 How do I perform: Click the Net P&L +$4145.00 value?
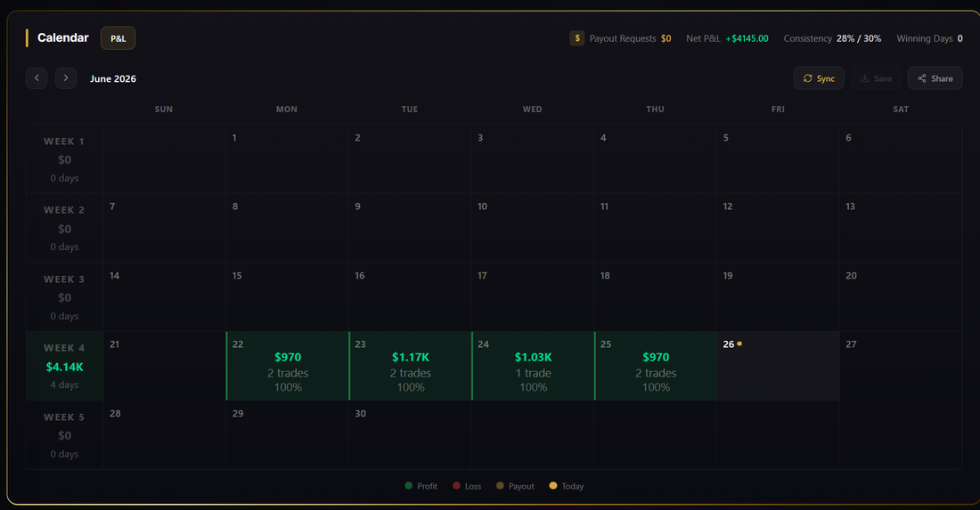[x=747, y=38]
